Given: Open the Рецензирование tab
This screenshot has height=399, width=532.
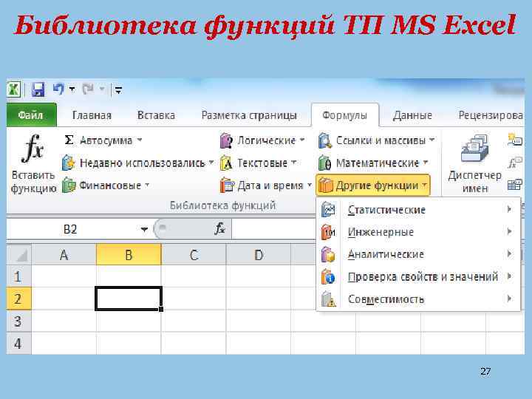Looking at the screenshot, I should [x=491, y=115].
